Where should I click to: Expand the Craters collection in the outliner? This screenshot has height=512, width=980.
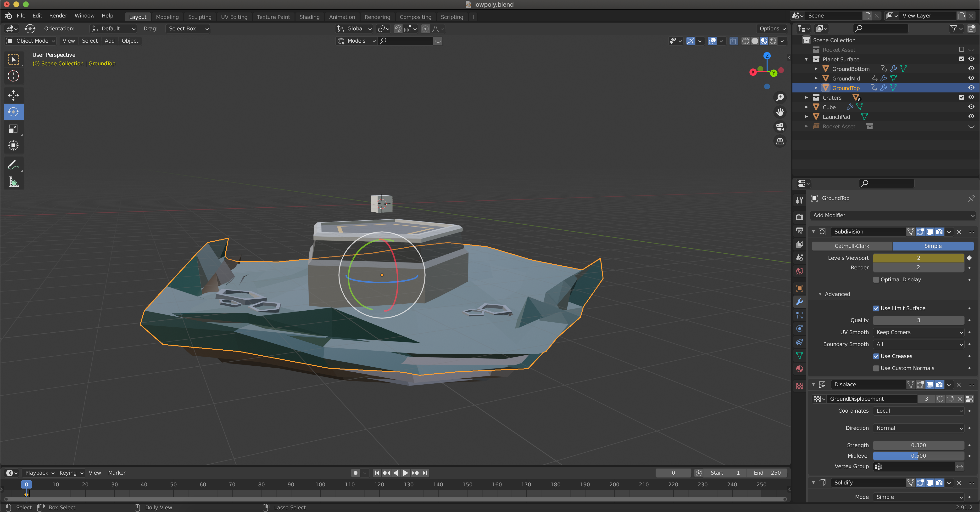tap(806, 97)
